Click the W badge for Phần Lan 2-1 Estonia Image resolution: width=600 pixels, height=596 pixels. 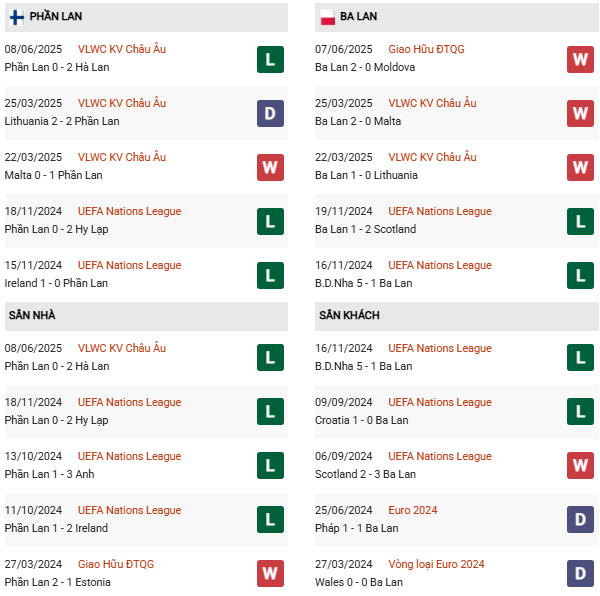pyautogui.click(x=270, y=574)
